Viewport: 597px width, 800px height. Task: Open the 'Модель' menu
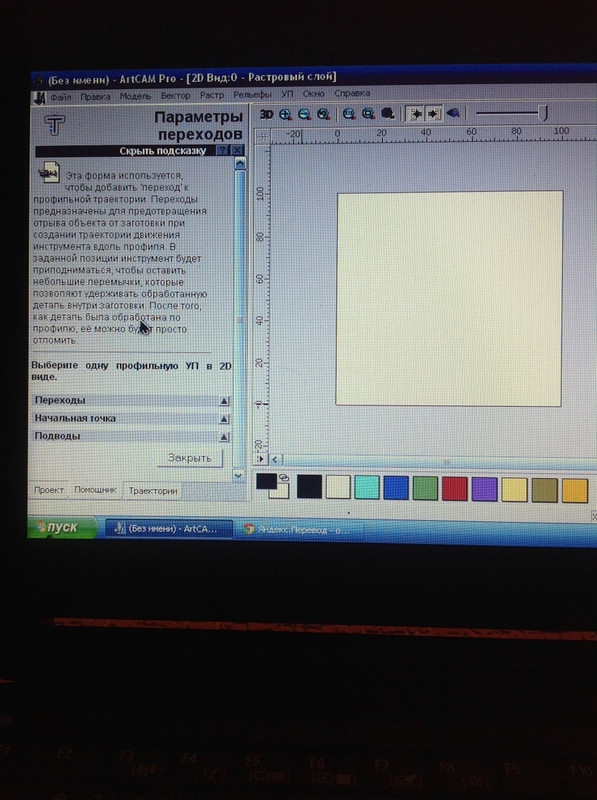135,96
